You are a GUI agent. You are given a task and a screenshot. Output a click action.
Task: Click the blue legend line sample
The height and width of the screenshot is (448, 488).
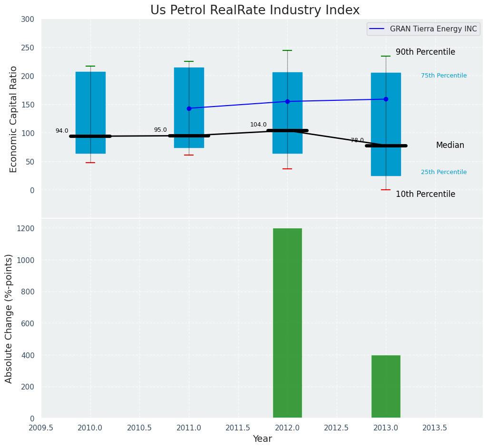point(378,29)
